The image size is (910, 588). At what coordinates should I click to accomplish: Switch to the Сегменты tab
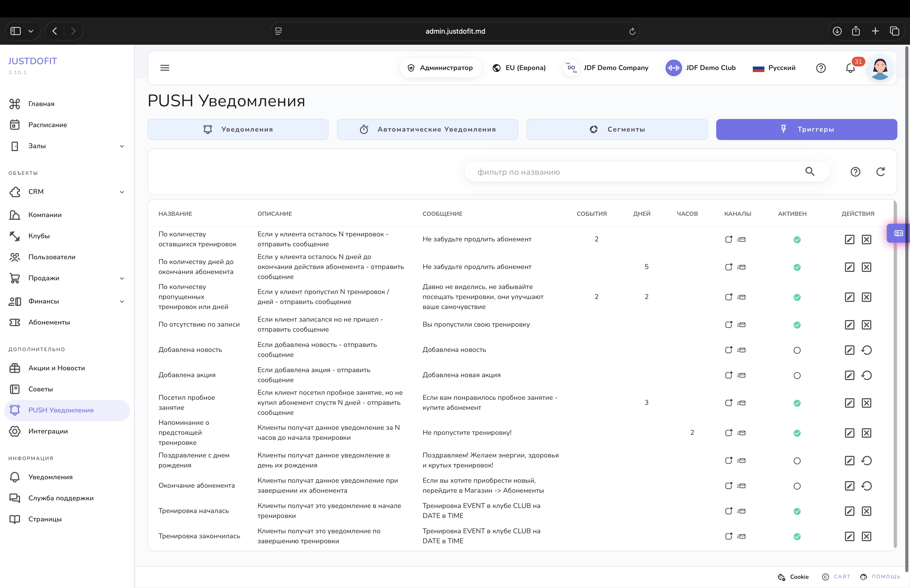tap(617, 129)
